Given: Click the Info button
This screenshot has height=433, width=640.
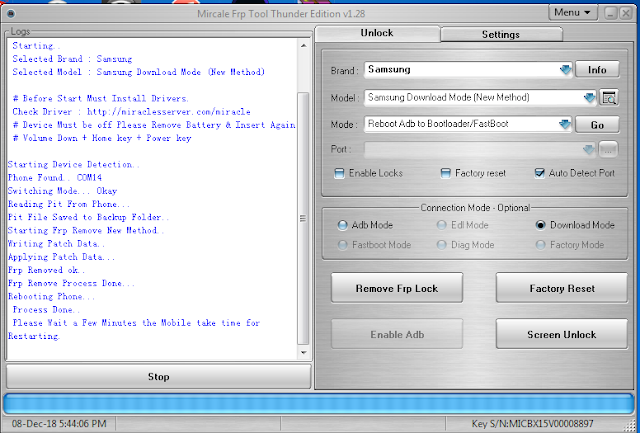Looking at the screenshot, I should [597, 70].
